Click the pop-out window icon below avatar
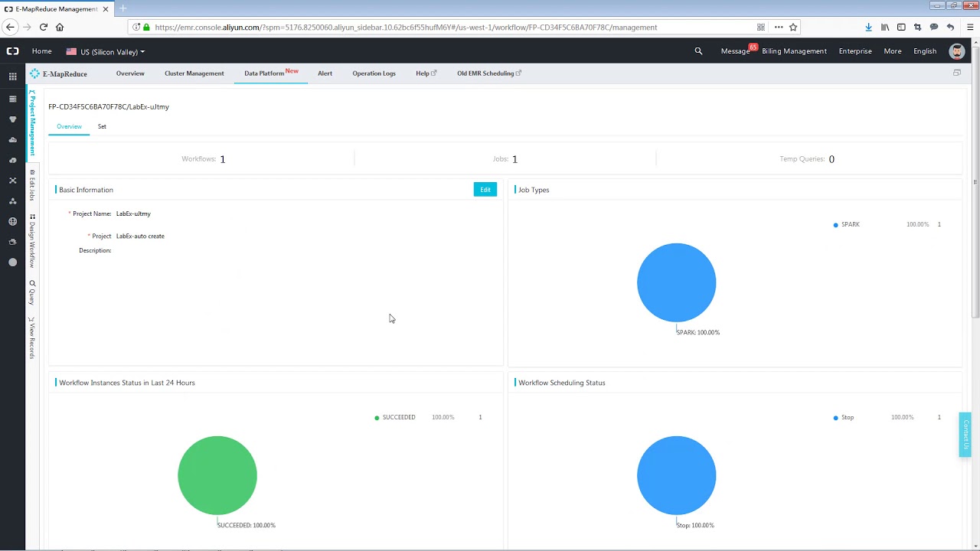980x551 pixels. 956,73
